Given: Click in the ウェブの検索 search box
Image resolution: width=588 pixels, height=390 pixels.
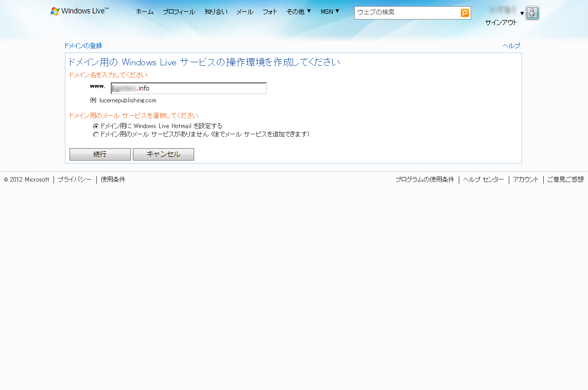Looking at the screenshot, I should click(407, 13).
